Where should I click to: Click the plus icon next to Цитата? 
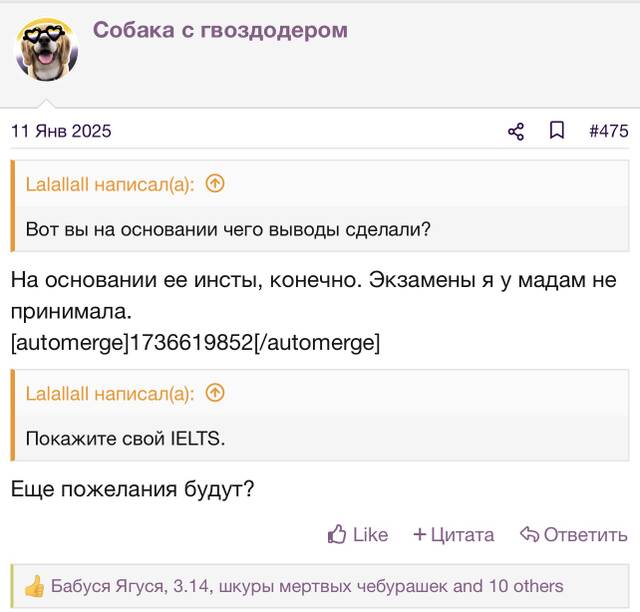pyautogui.click(x=420, y=534)
